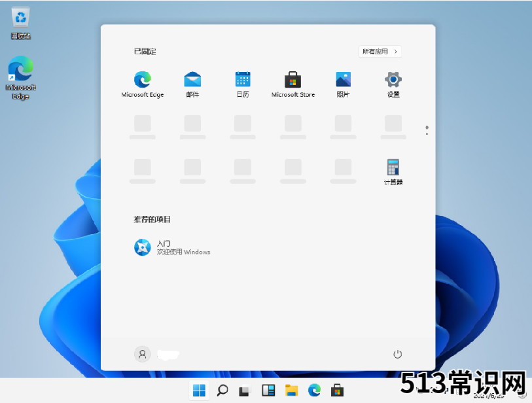Open the user account profile icon
This screenshot has height=403, width=532.
143,354
